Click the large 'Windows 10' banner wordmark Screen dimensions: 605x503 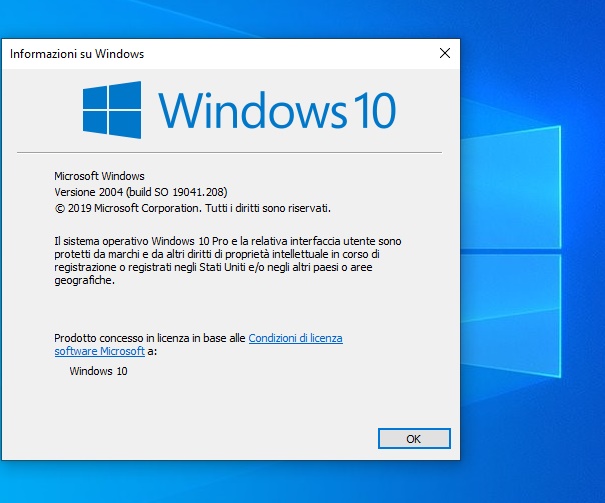click(x=277, y=110)
